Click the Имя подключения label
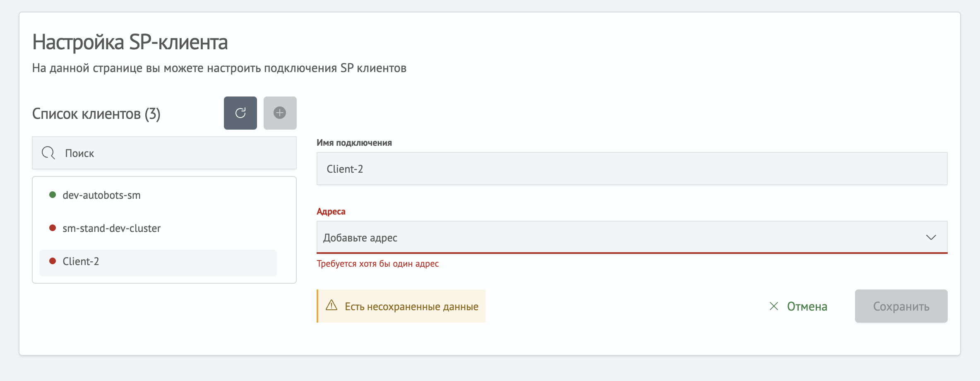980x381 pixels. pos(354,142)
